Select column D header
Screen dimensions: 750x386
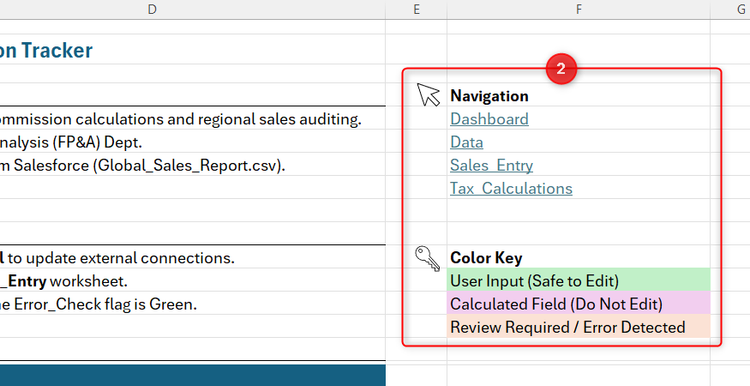click(x=193, y=9)
